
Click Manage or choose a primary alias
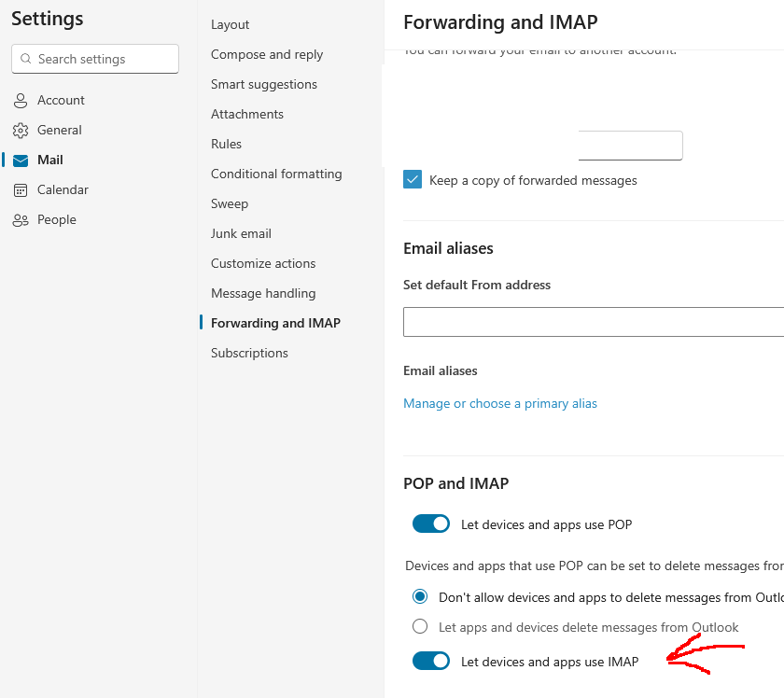click(500, 404)
